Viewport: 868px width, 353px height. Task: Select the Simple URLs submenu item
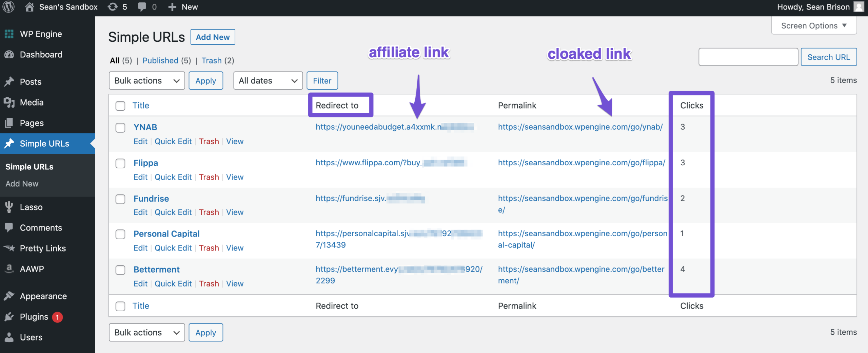[29, 167]
